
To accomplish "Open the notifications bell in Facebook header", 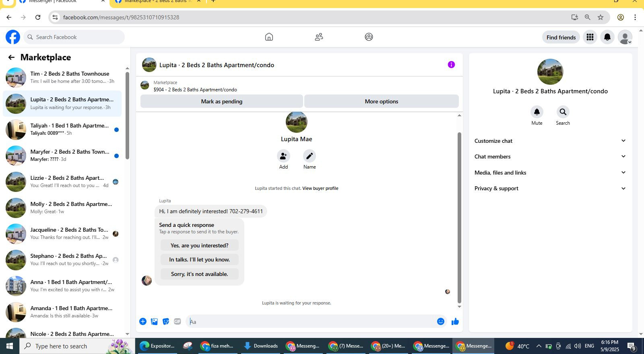I will point(607,37).
